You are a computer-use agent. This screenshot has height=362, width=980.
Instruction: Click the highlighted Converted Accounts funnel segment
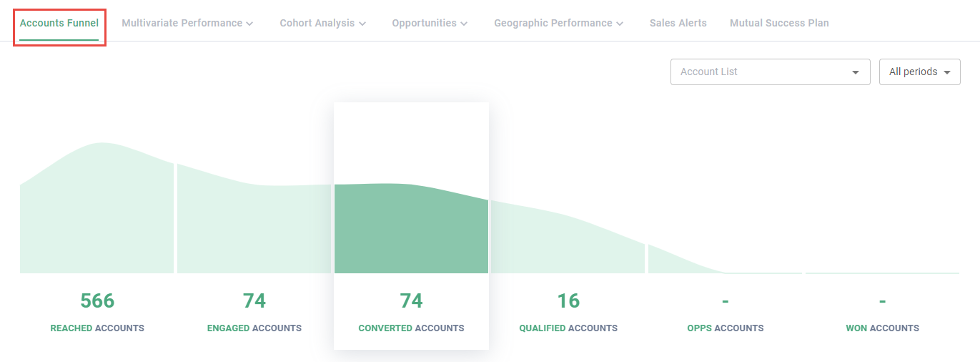(x=411, y=229)
